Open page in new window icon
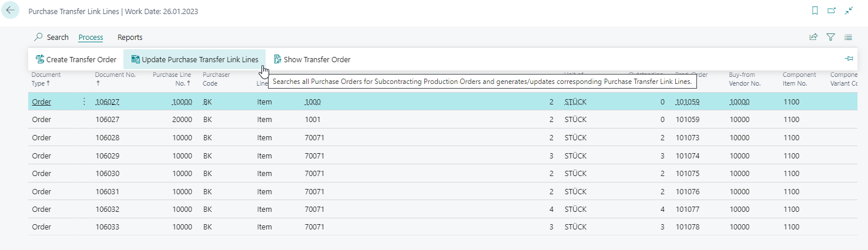868x250 pixels. pyautogui.click(x=832, y=11)
